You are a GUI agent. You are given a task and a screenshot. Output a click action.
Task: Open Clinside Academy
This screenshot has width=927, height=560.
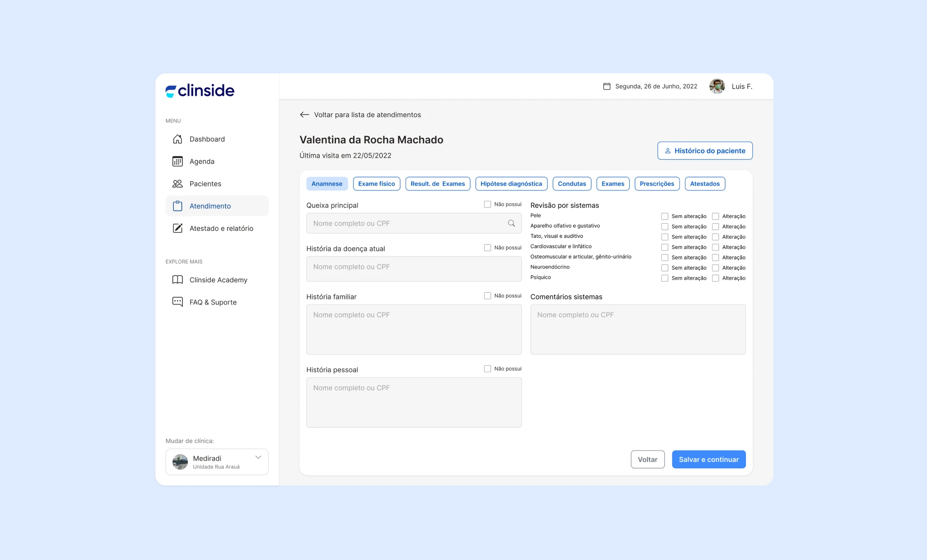point(218,279)
